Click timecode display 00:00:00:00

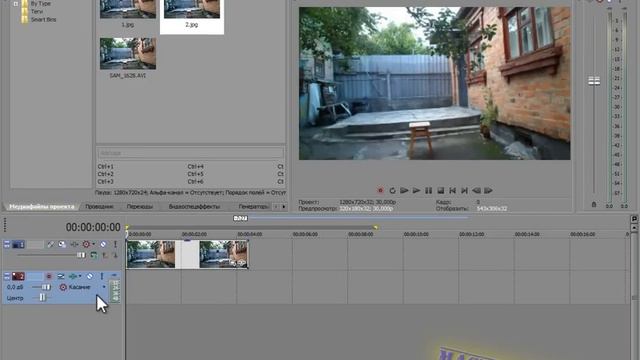pos(93,227)
